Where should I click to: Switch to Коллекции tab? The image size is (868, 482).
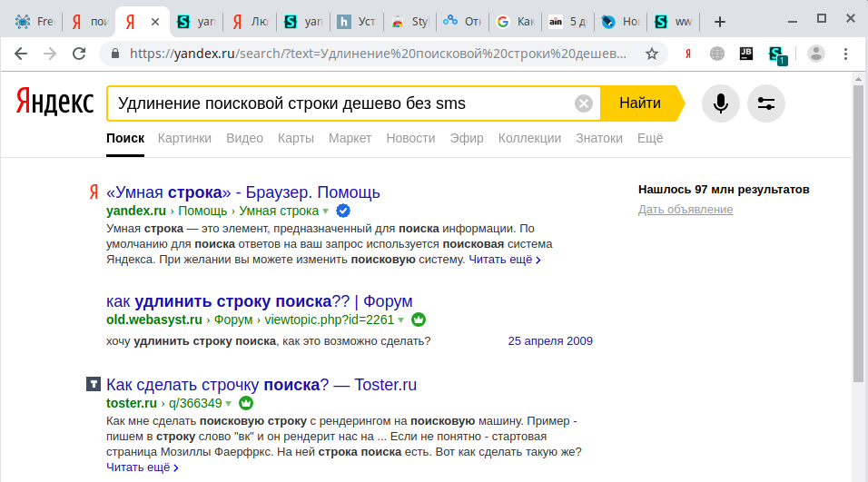(x=529, y=138)
